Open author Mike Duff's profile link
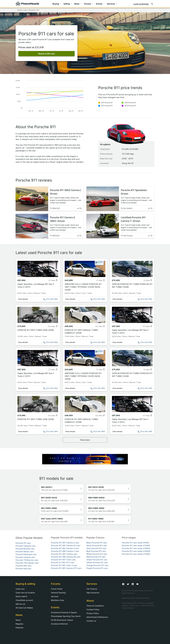Screen dimensions: 170x644 pyautogui.click(x=56, y=208)
